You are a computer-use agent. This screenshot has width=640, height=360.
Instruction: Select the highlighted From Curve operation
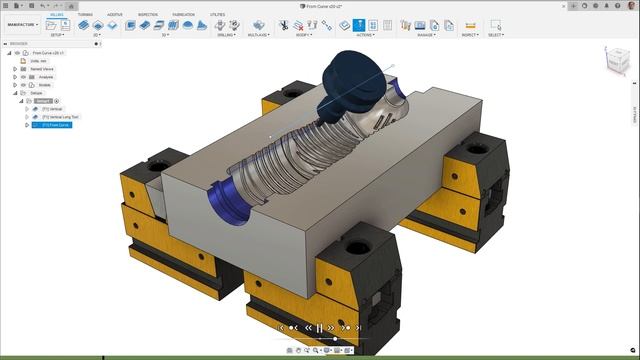tap(52, 125)
